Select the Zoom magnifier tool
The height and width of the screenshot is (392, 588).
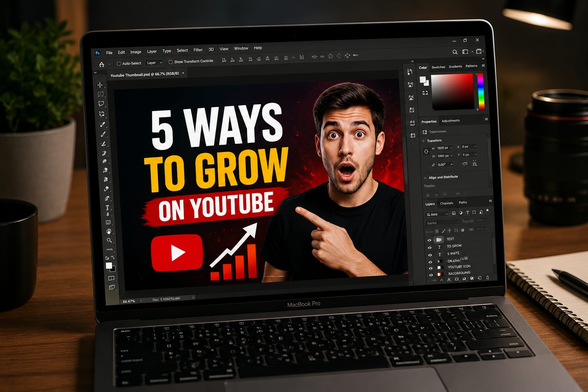pos(109,240)
